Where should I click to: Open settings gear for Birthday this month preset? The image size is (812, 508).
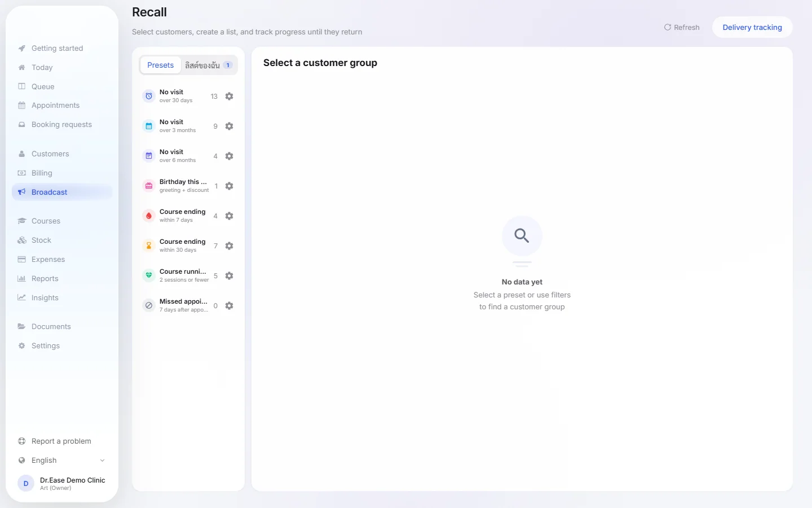(x=229, y=186)
